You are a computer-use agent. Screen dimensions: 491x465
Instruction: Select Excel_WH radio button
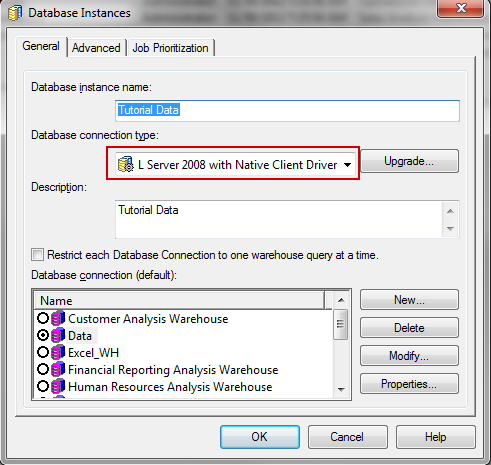pyautogui.click(x=43, y=352)
